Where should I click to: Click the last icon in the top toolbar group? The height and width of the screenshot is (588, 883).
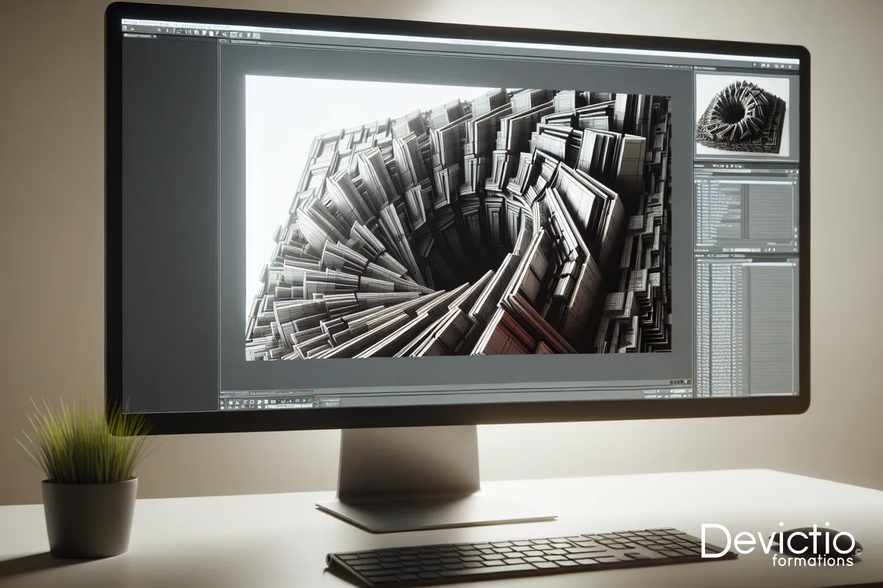257,36
